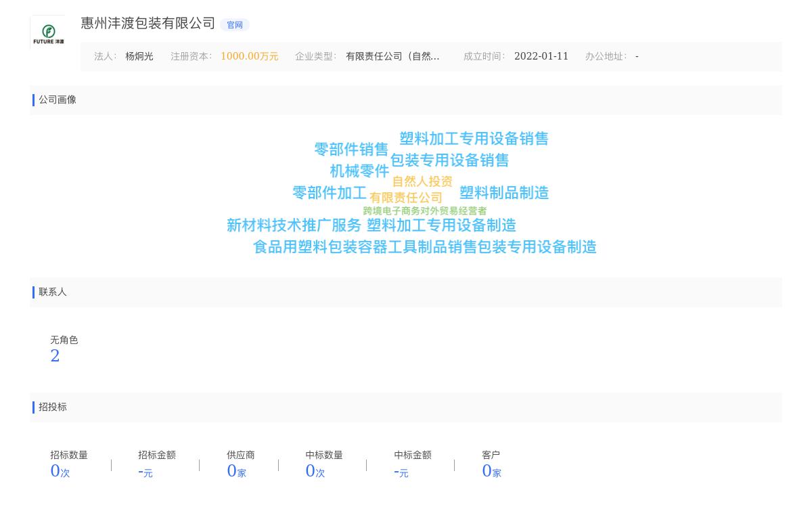Select word cloud tag 有限责任公司
This screenshot has width=812, height=509.
(x=406, y=198)
